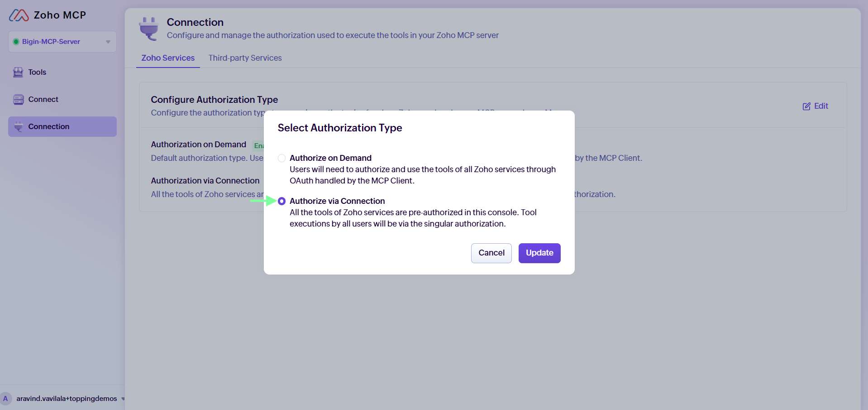Switch to the Third-party Services tab

click(x=245, y=58)
